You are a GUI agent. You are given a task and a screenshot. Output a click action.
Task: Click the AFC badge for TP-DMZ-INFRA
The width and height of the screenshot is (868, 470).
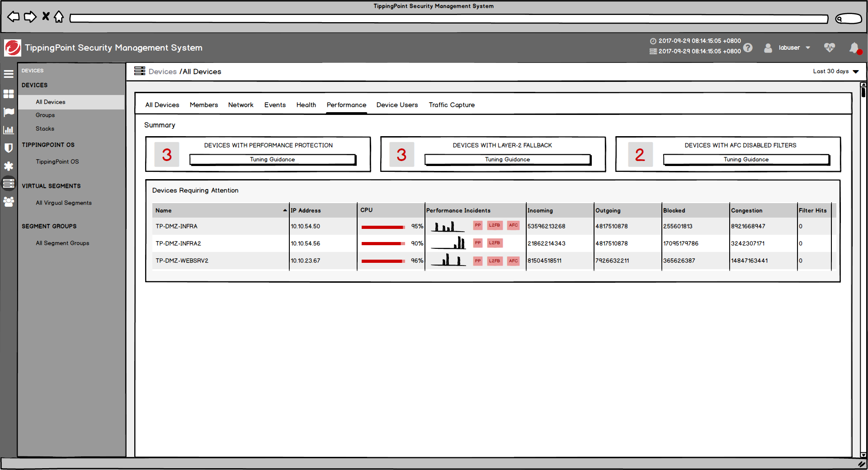[514, 225]
